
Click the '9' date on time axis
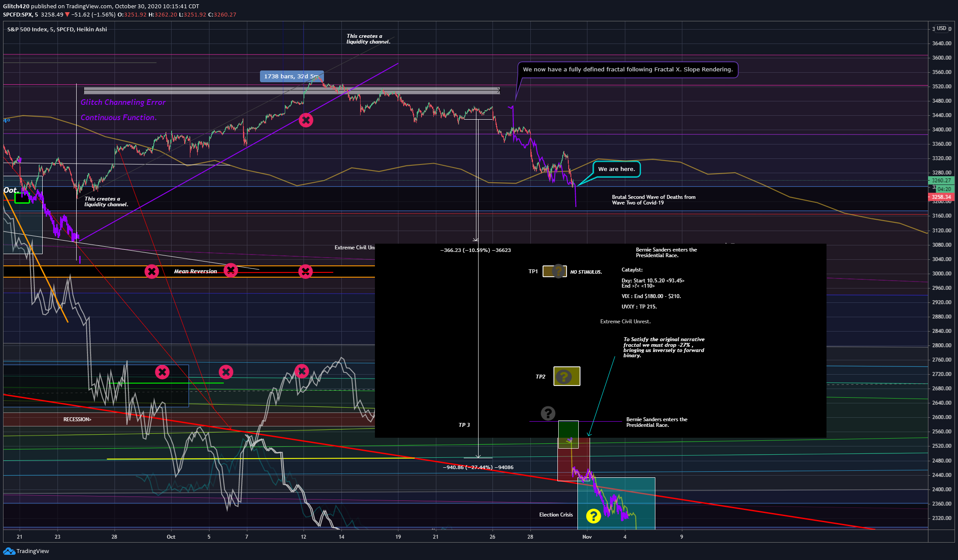[x=681, y=537]
